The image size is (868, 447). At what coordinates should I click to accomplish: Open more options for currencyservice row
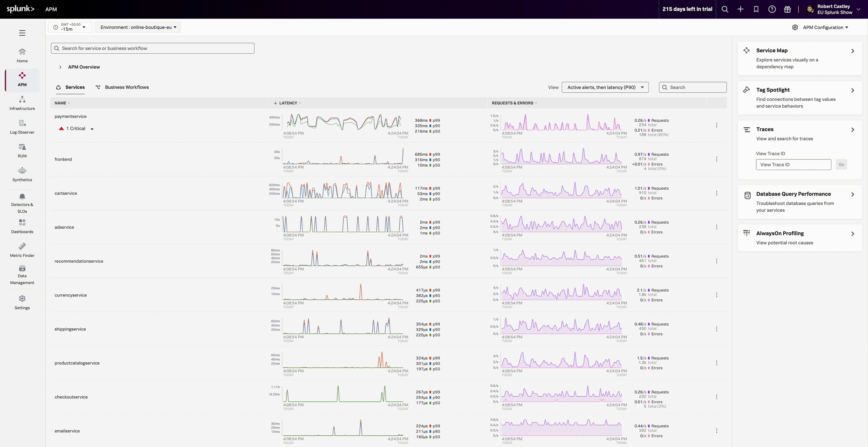coord(716,295)
